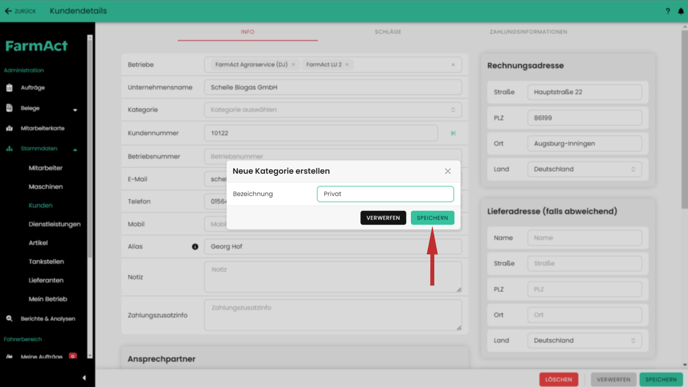Click the red badge beside Meine Aufträge
The image size is (688, 387).
[x=73, y=356]
